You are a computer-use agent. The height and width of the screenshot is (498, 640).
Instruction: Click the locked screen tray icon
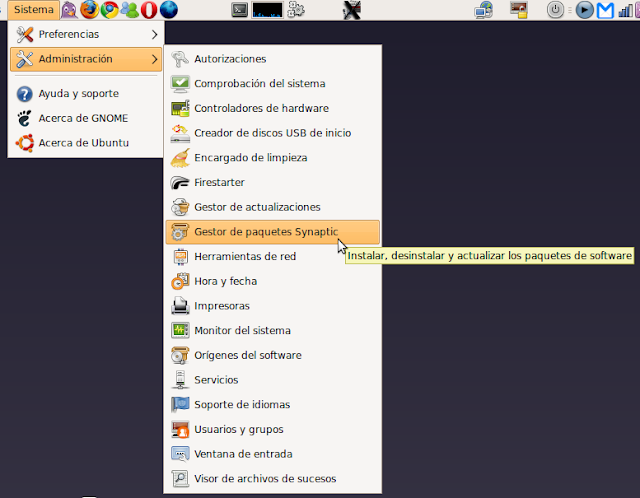click(519, 10)
